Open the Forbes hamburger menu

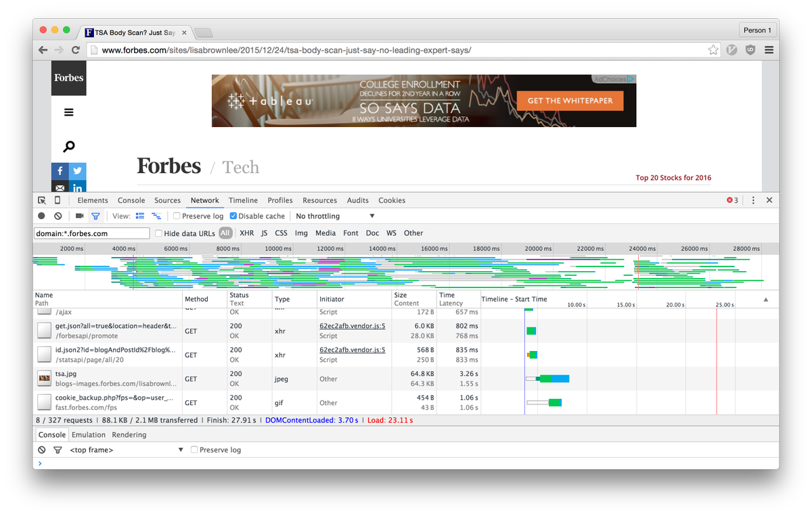pos(69,112)
